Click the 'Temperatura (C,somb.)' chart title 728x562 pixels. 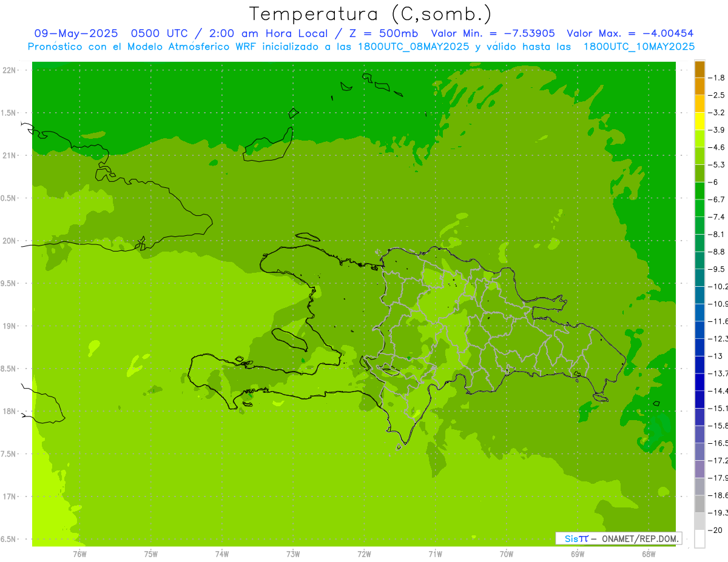pos(371,14)
